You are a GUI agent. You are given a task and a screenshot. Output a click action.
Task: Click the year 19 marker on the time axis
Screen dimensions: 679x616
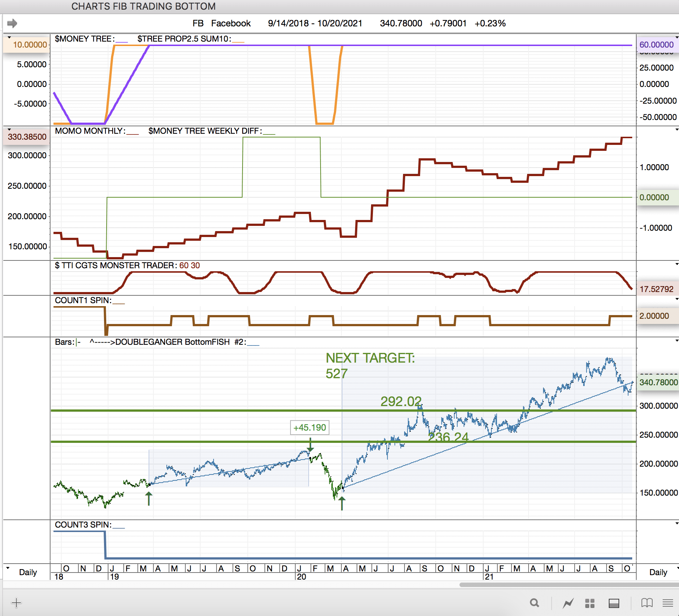(114, 577)
